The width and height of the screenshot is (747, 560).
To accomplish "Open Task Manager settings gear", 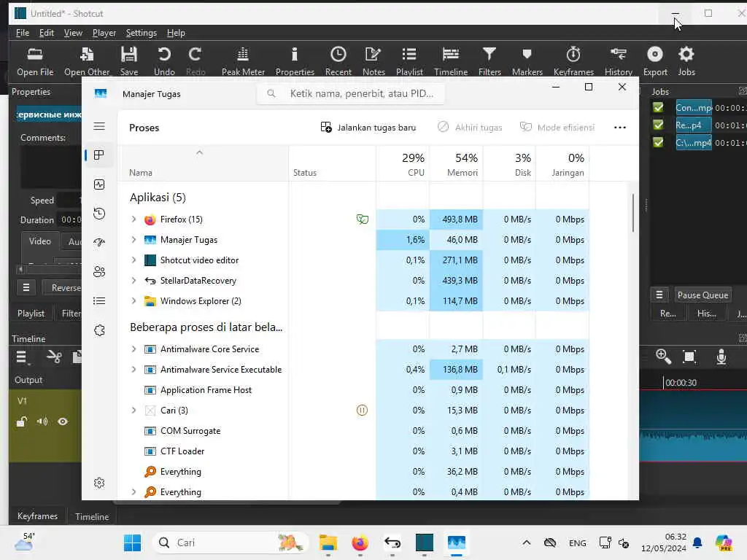I will pos(99,483).
